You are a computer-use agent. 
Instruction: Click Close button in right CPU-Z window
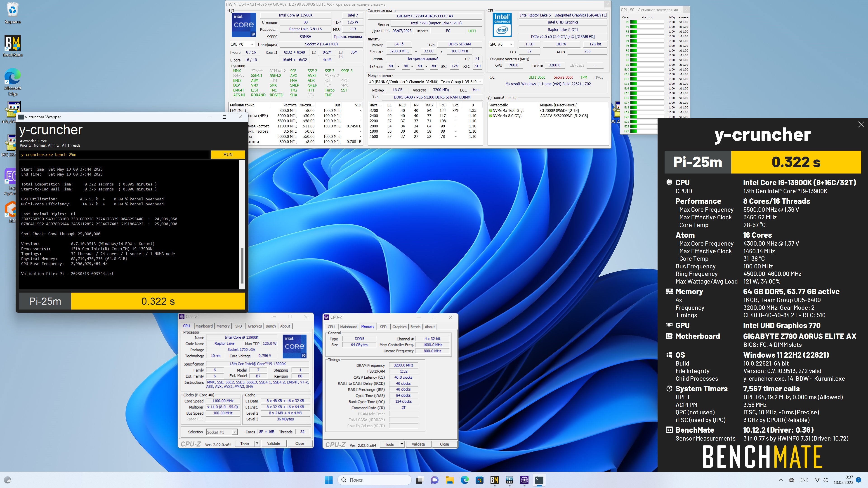[x=444, y=444]
